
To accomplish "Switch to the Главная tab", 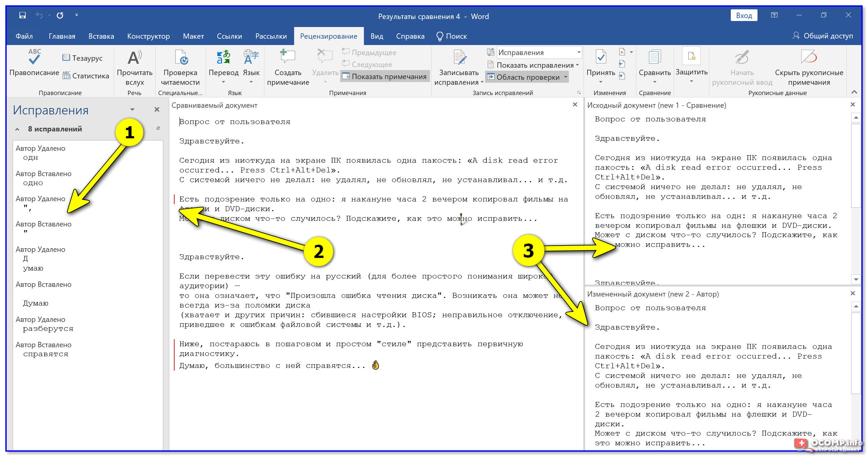I will pyautogui.click(x=62, y=36).
